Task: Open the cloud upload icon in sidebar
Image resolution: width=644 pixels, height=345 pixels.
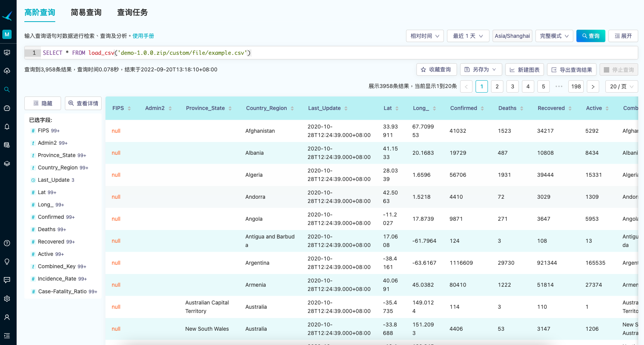Action: point(7,71)
